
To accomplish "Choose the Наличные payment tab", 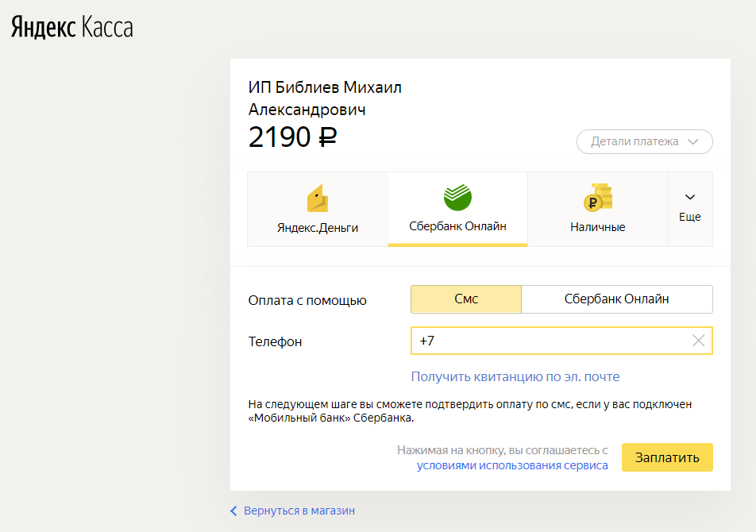I will click(x=598, y=209).
